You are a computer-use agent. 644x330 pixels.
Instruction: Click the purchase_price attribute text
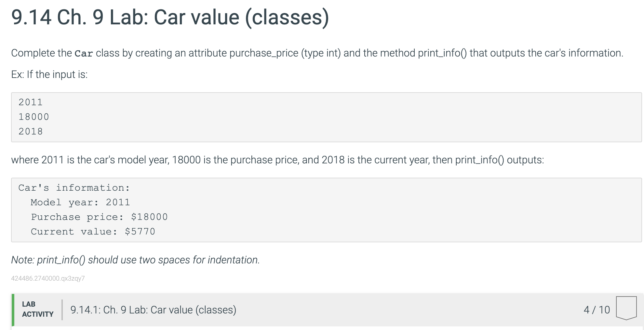[x=264, y=53]
